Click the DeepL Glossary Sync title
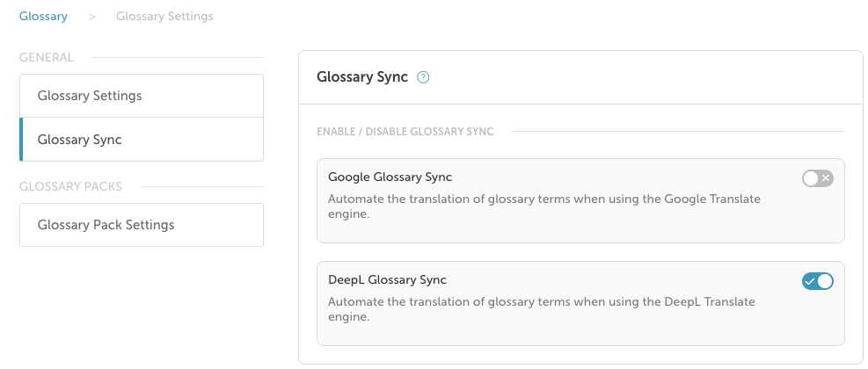The width and height of the screenshot is (868, 369). pyautogui.click(x=387, y=280)
